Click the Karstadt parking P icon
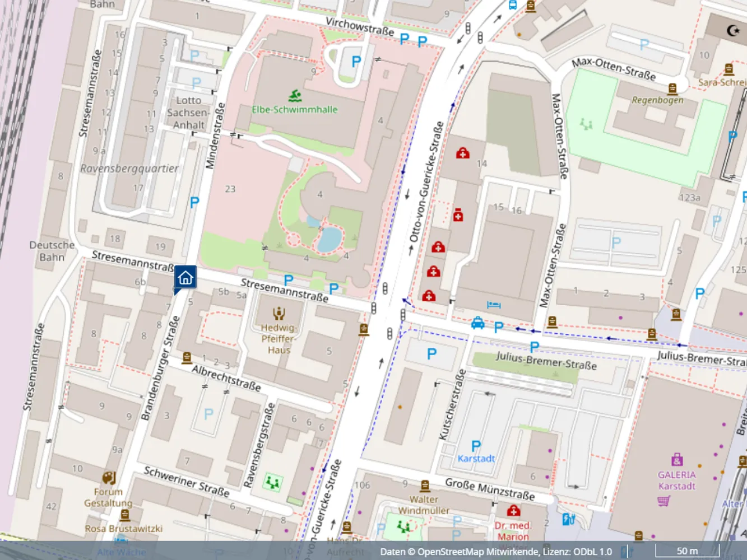 point(476,446)
